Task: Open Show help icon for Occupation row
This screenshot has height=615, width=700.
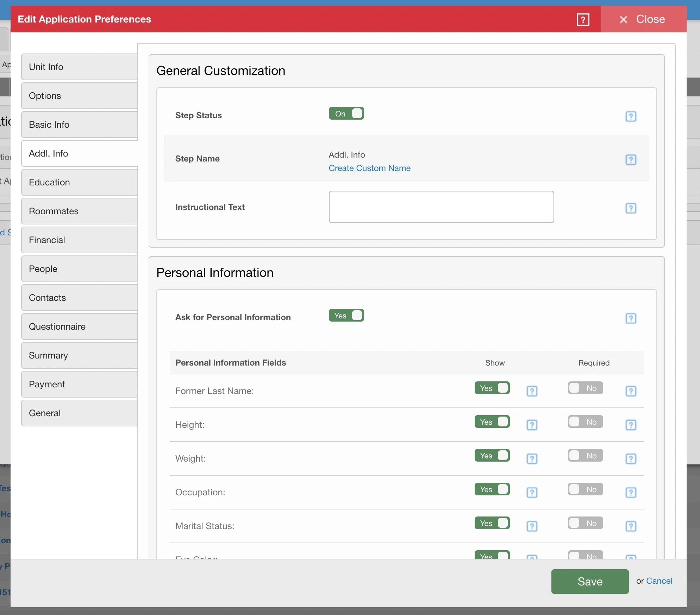Action: coord(532,492)
